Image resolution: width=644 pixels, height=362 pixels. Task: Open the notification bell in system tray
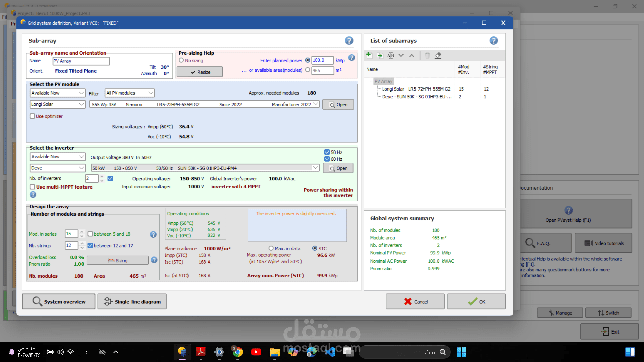tap(12, 352)
